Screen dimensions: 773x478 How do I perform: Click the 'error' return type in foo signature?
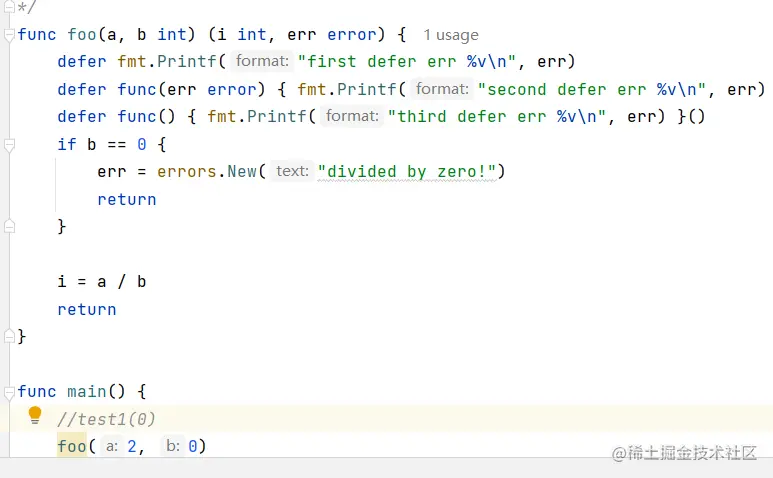point(351,34)
